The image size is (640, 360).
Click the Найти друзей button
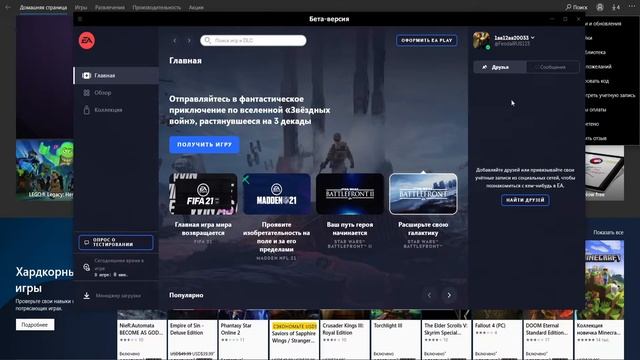(x=525, y=200)
